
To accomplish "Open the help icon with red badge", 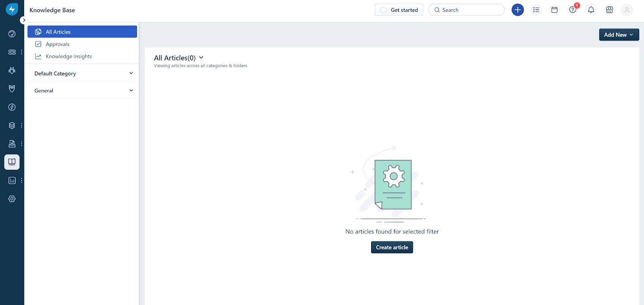I will [573, 10].
